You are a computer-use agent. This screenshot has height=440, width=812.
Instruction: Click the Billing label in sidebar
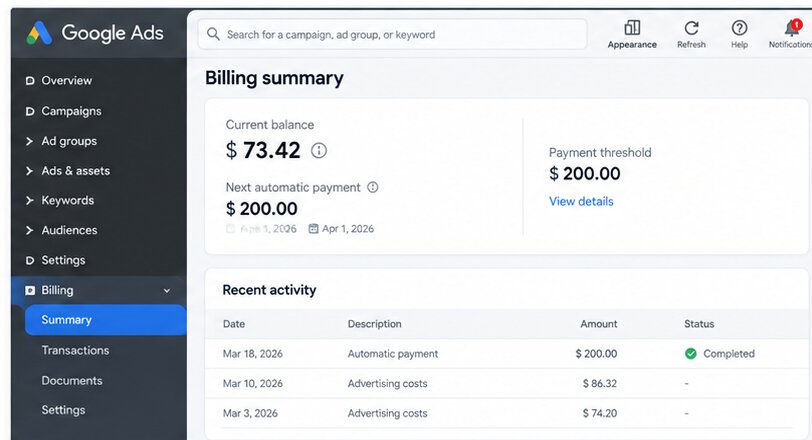(x=57, y=290)
